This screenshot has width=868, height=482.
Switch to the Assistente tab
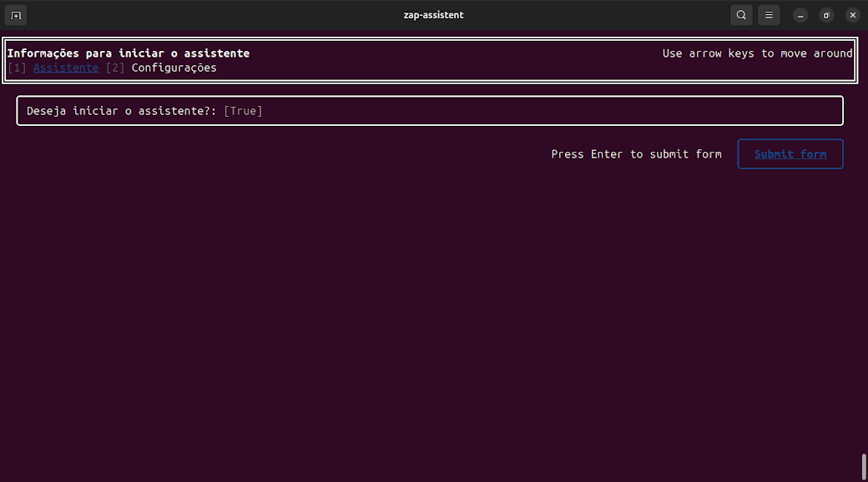point(66,68)
